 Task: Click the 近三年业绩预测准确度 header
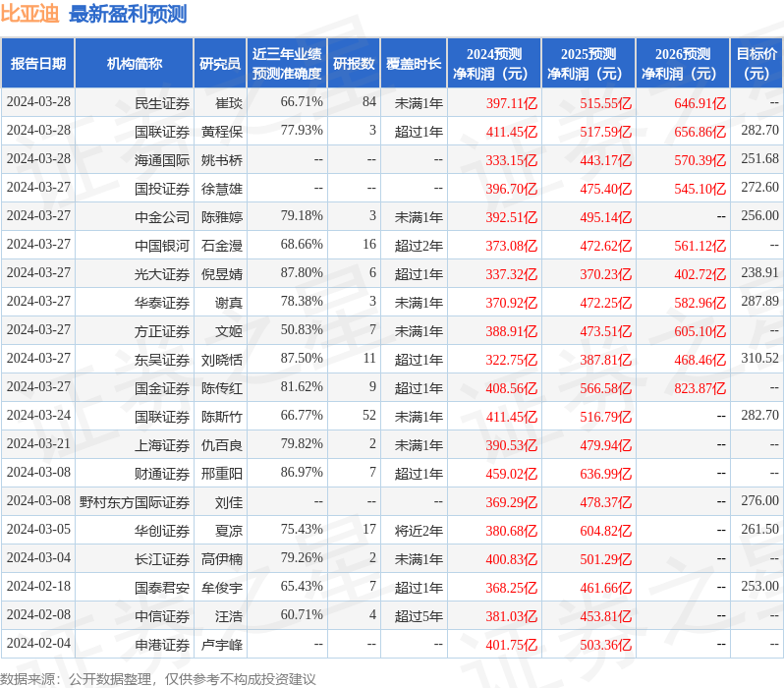click(x=287, y=63)
